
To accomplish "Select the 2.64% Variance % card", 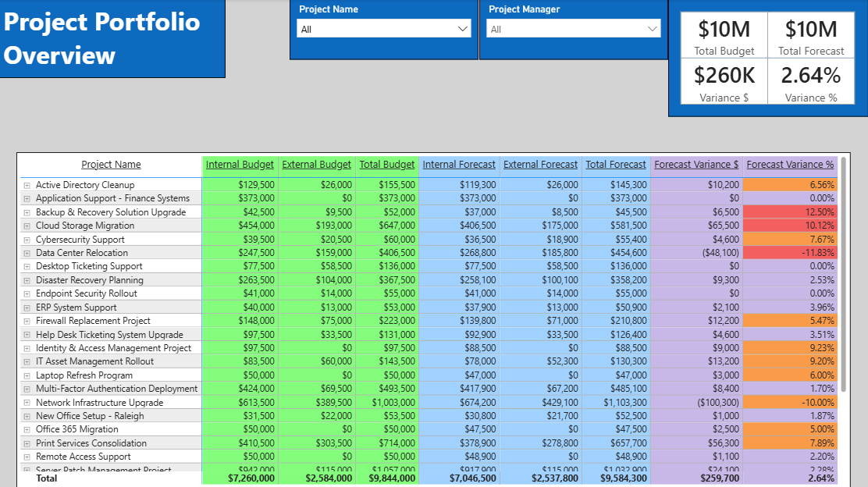I will click(x=811, y=81).
